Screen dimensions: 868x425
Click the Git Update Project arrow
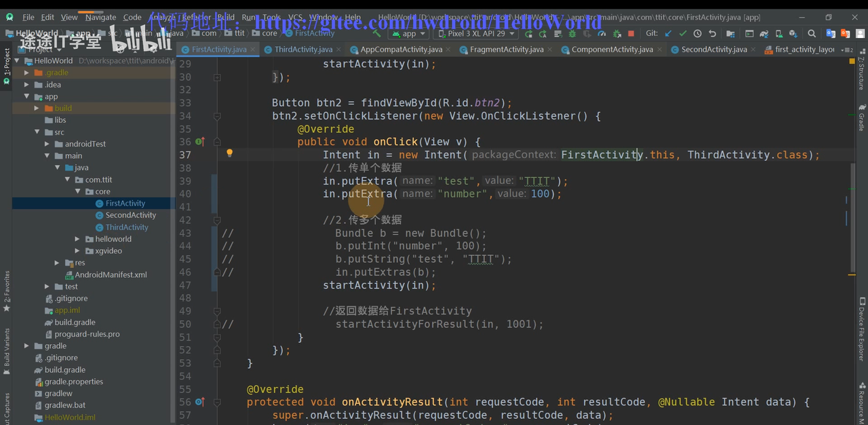(x=668, y=33)
